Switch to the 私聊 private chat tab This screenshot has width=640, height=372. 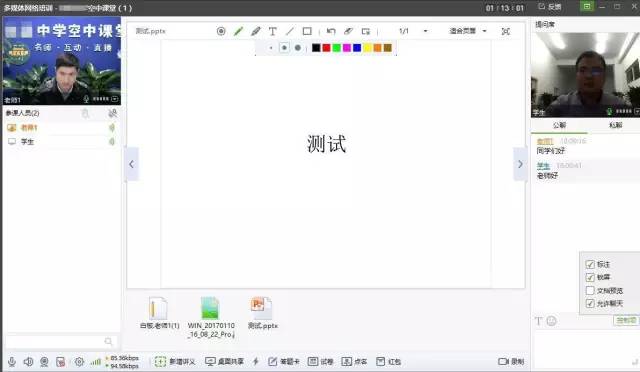click(616, 125)
